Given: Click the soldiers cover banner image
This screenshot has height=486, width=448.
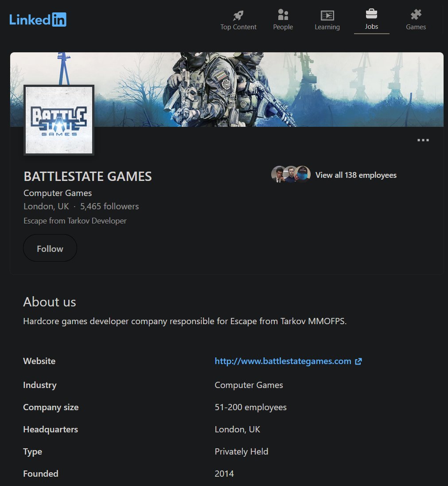Looking at the screenshot, I should coord(227,89).
